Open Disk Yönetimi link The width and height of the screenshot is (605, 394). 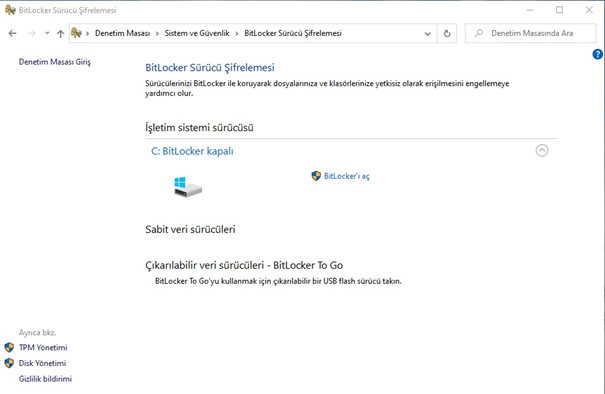click(x=42, y=363)
